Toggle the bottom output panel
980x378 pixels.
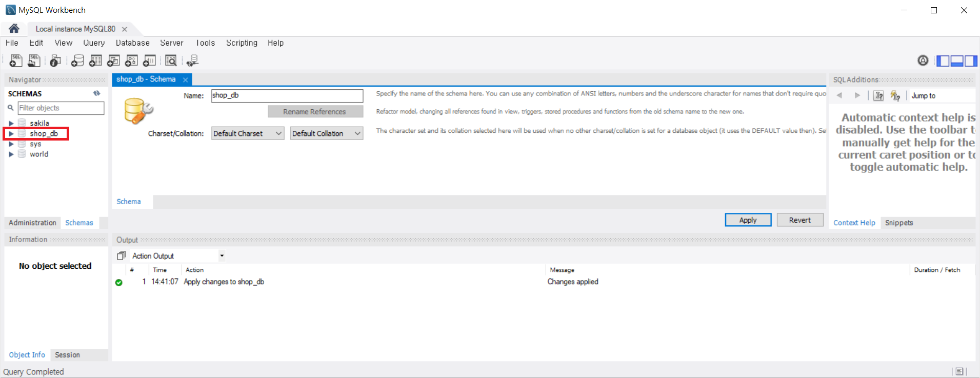click(x=957, y=61)
